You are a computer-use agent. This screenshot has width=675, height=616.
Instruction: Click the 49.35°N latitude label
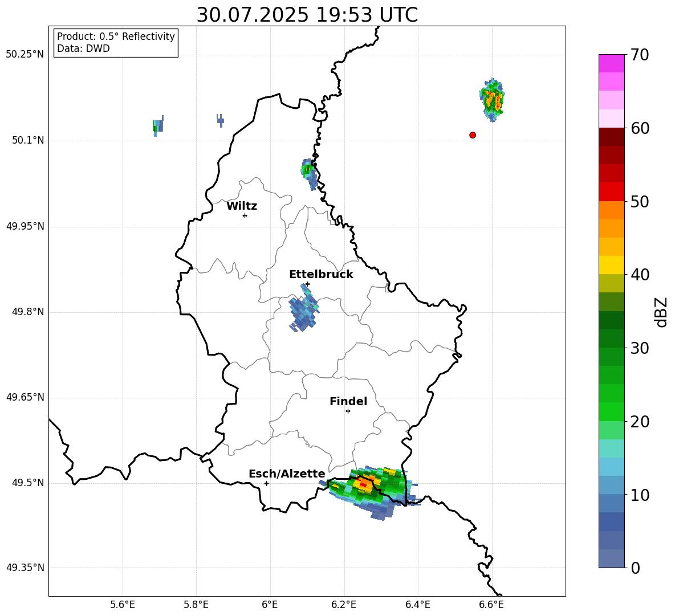click(25, 568)
